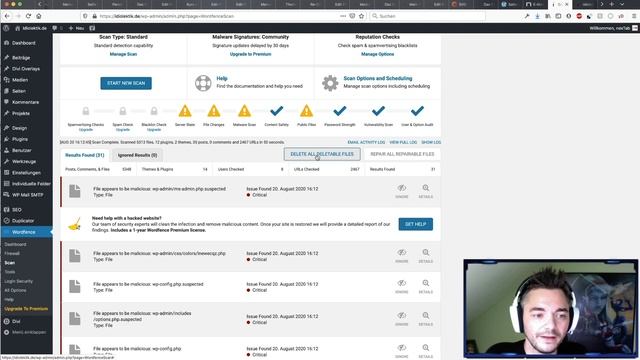Click the Content Safety checkmark icon
The width and height of the screenshot is (640, 360).
tap(276, 111)
